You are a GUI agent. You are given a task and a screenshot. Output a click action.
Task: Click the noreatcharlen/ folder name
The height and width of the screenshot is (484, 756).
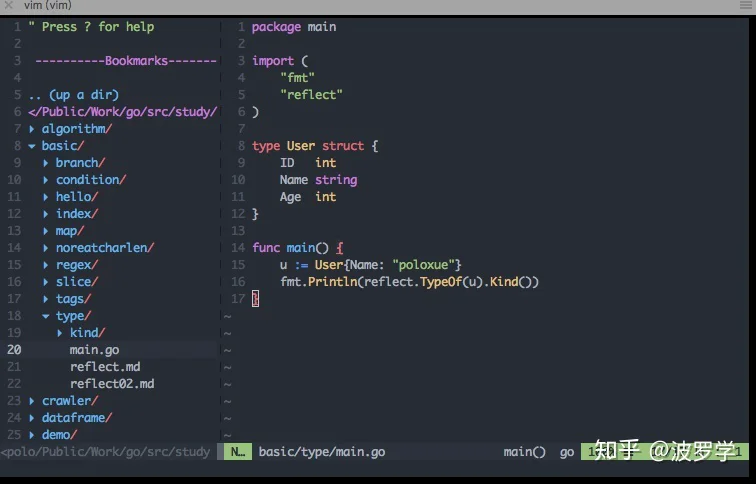pos(105,248)
